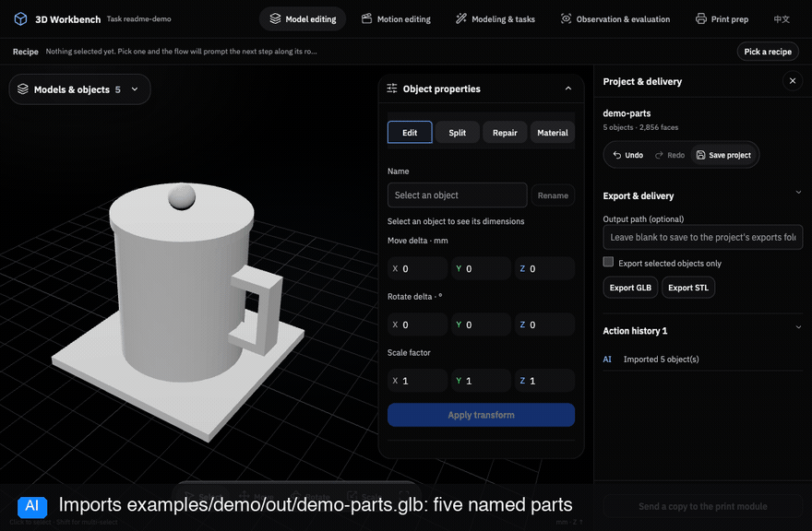This screenshot has height=531, width=812.
Task: Go to Modeling & tasks tab
Action: (x=496, y=19)
